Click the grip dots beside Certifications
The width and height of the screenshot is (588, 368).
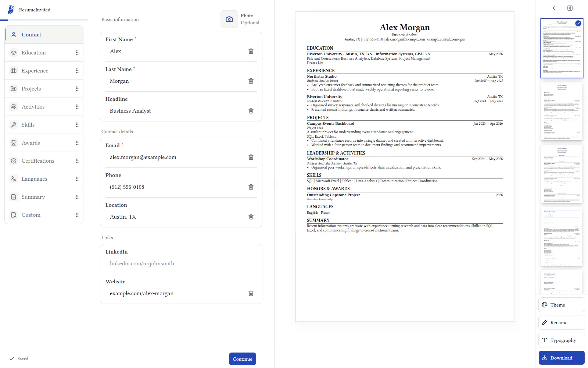click(77, 161)
